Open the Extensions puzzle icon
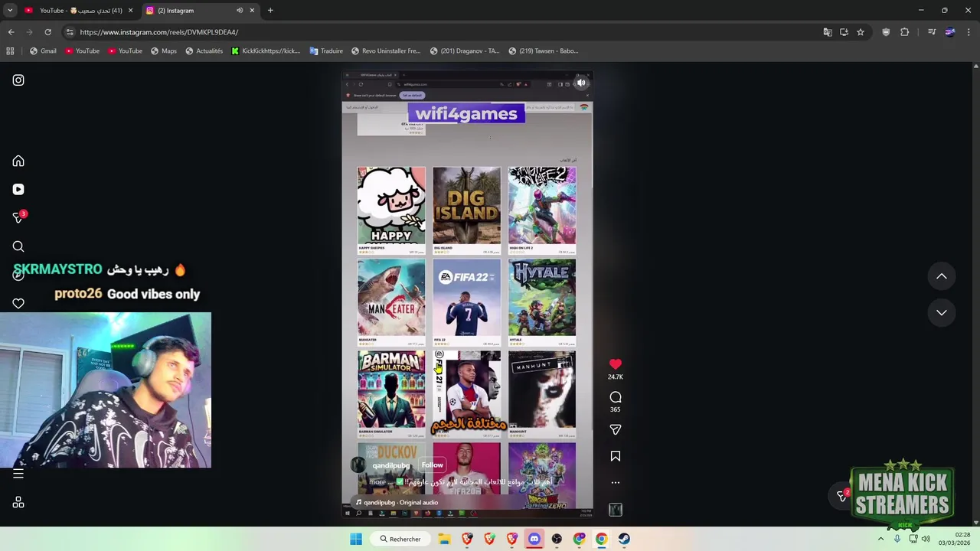This screenshot has width=980, height=551. click(x=905, y=32)
